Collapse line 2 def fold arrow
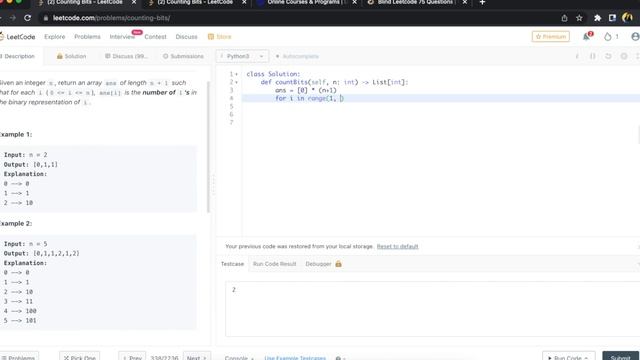Screen dimensions: 640x360 pos(236,82)
